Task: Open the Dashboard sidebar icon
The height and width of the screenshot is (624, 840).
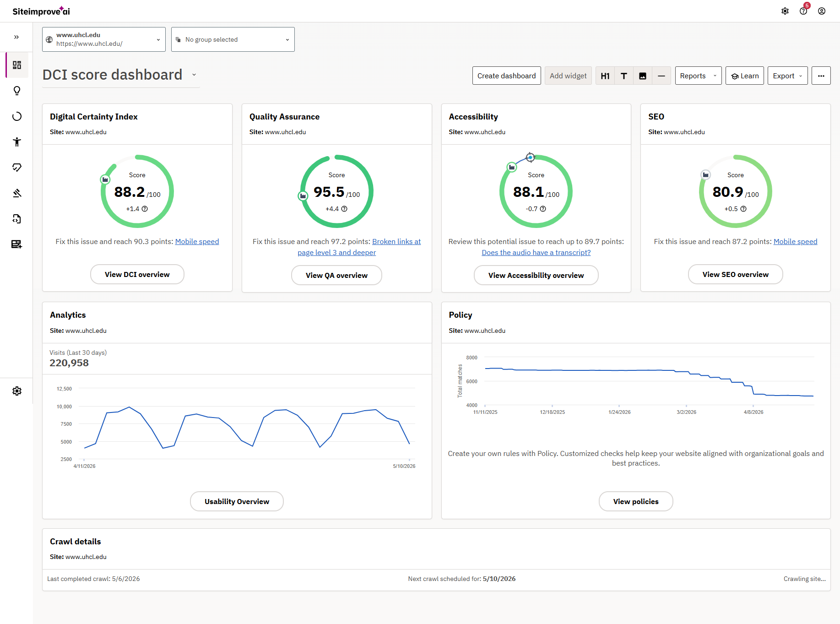Action: click(x=17, y=65)
